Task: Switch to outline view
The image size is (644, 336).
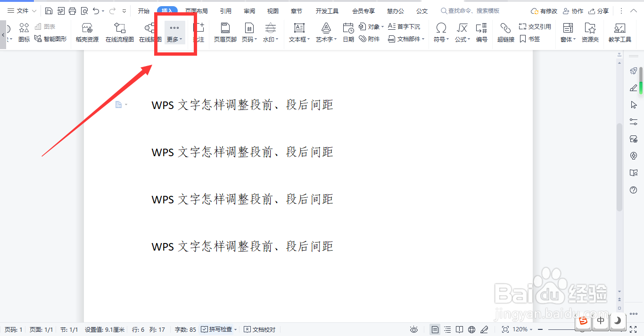Action: point(447,329)
